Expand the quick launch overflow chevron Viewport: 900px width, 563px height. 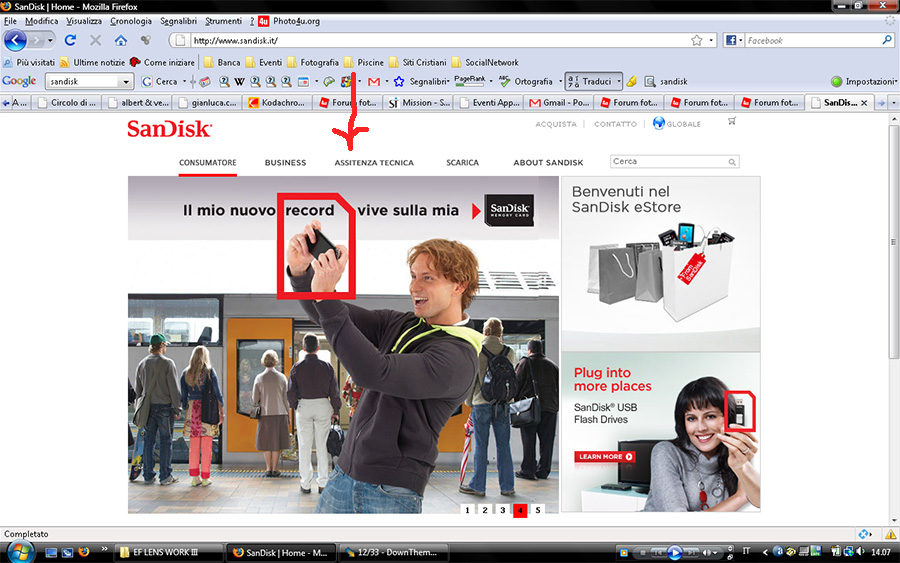click(x=104, y=549)
